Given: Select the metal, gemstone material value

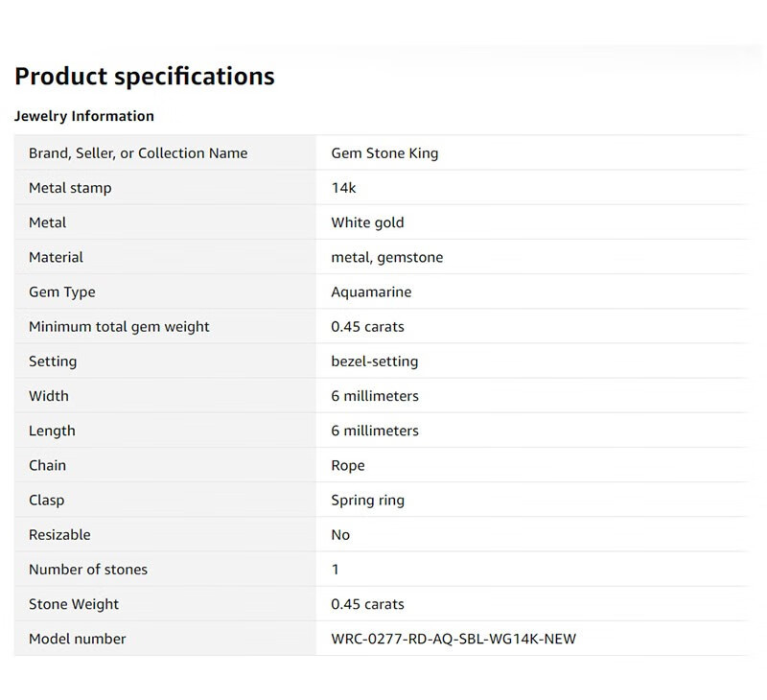Looking at the screenshot, I should click(386, 257).
